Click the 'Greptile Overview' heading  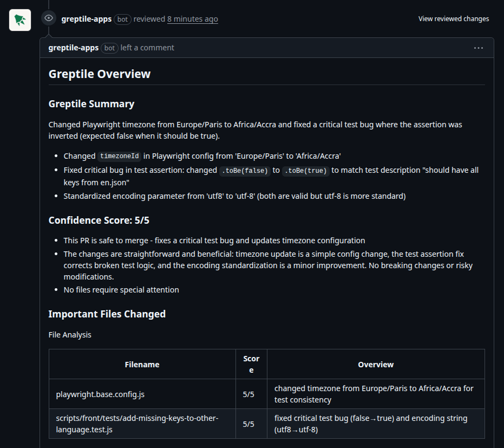point(99,74)
